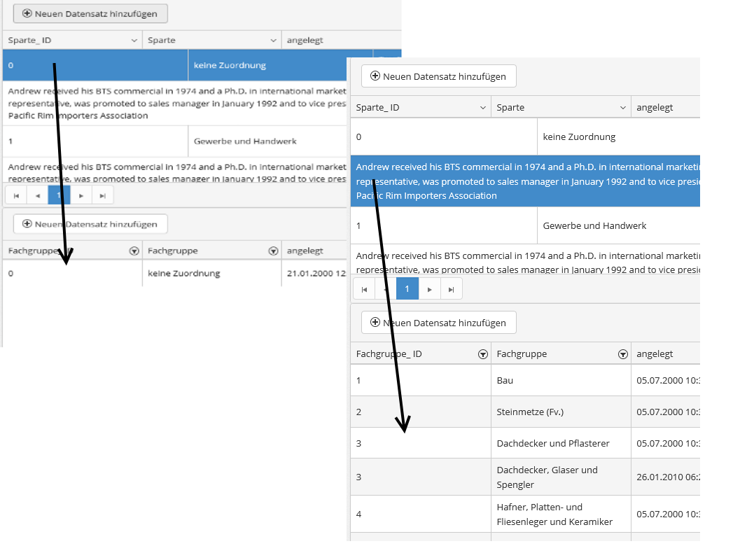This screenshot has width=747, height=560.
Task: Expand Sparte column dropdown in right grid
Action: point(623,108)
